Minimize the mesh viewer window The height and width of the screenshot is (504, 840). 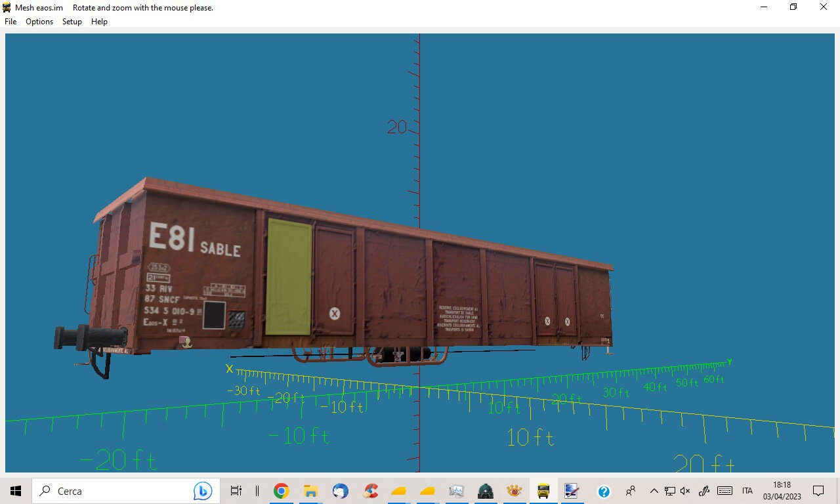coord(764,7)
